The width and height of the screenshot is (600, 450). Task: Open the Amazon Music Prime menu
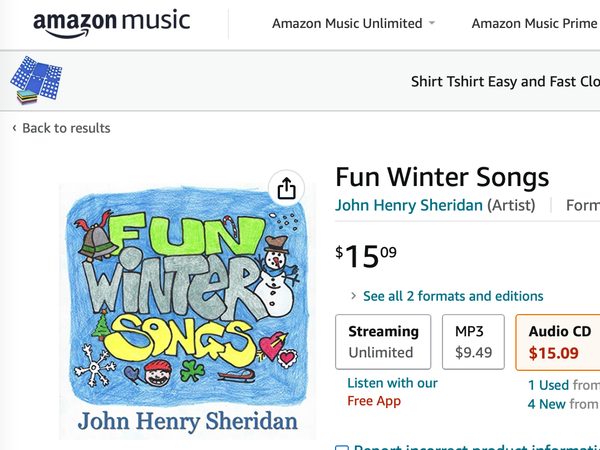point(535,23)
